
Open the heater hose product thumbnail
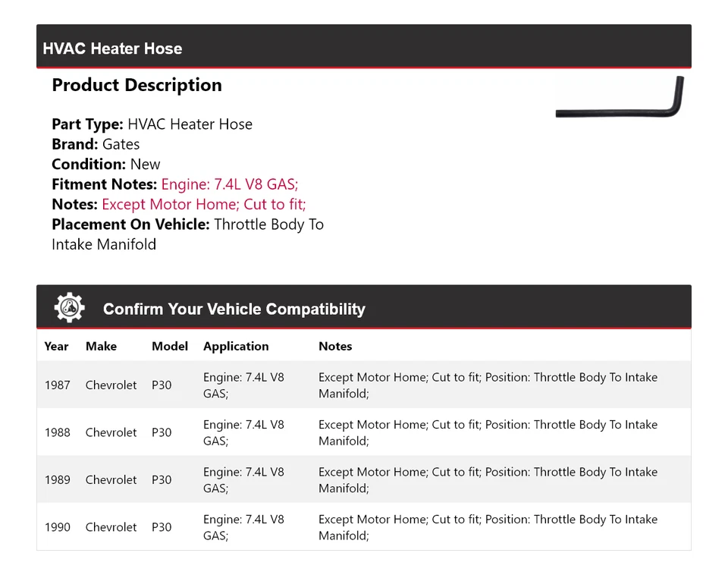(x=620, y=96)
